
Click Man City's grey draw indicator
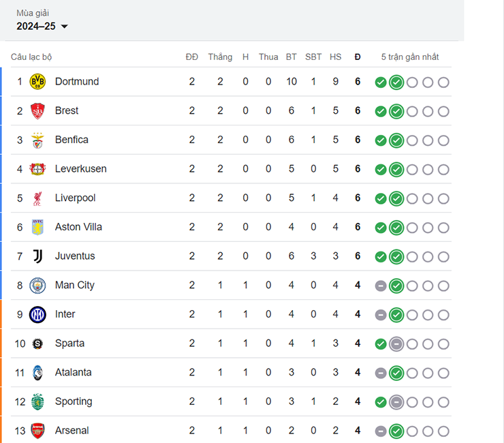click(381, 286)
